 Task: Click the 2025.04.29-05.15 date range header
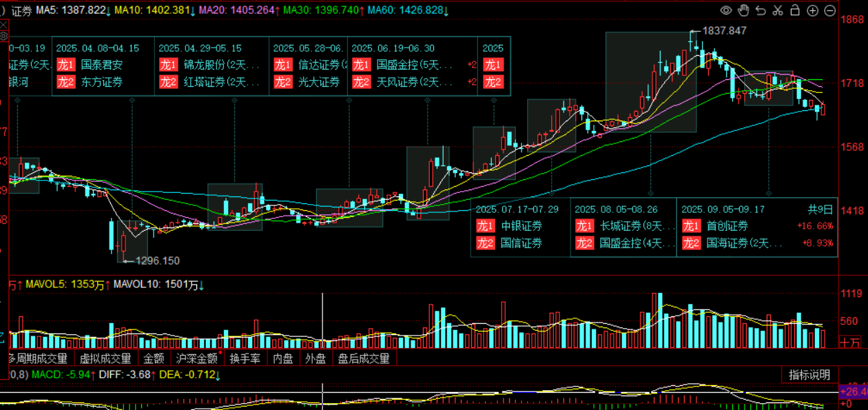click(x=200, y=48)
